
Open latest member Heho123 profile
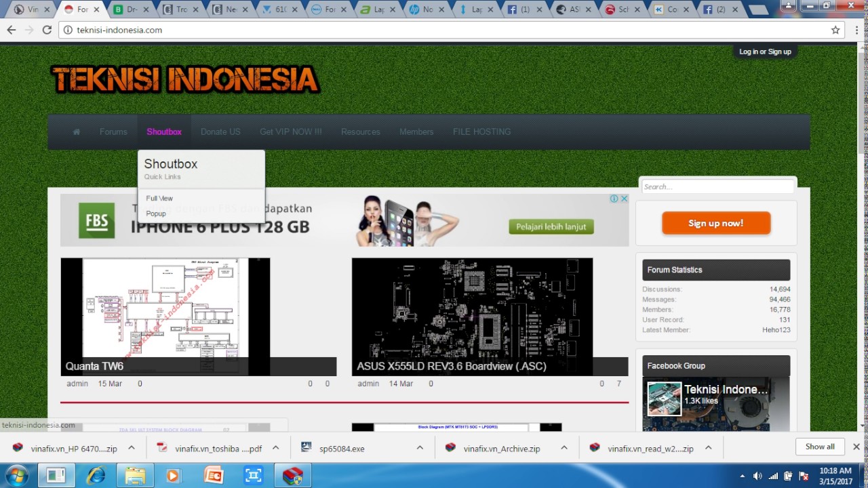tap(776, 330)
